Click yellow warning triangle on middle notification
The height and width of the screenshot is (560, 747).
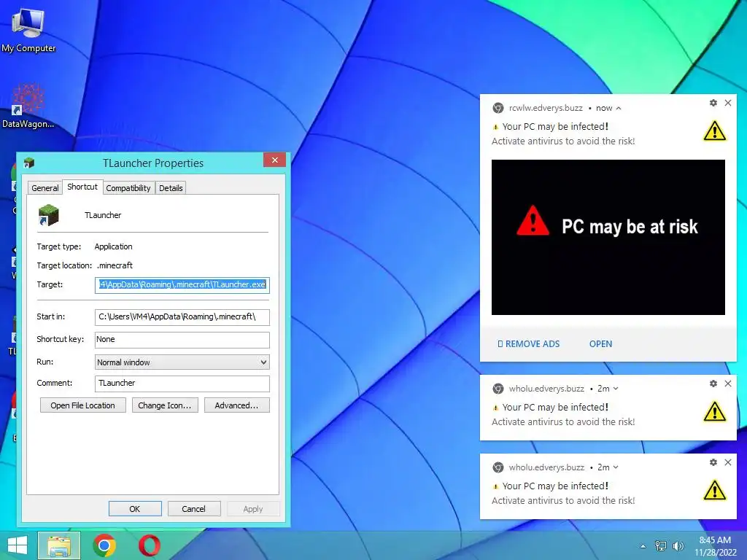715,412
